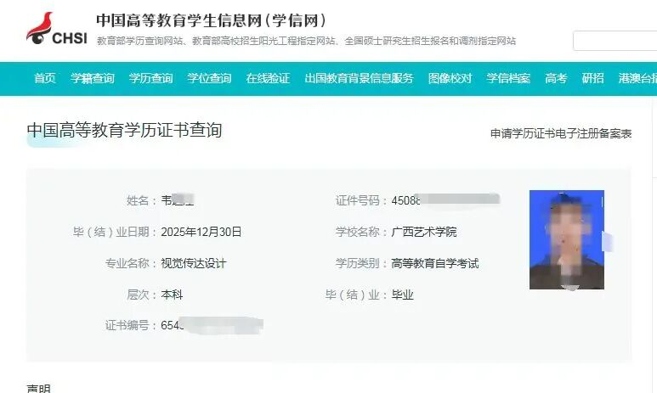
Task: Choose 图像校对 from navigation bar
Action: click(450, 78)
